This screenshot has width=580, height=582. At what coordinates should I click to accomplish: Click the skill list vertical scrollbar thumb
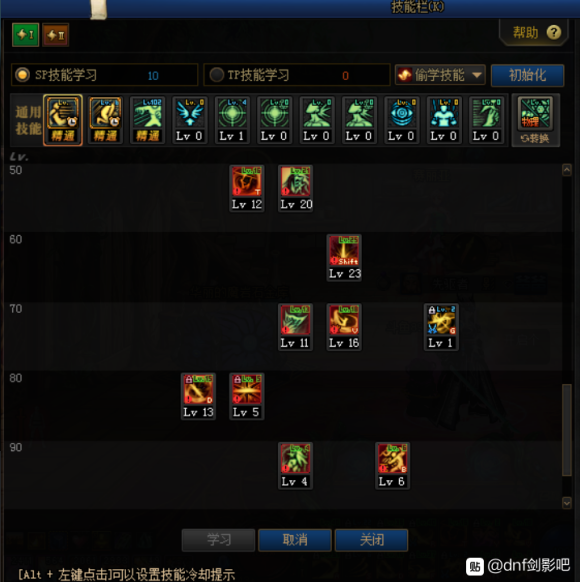point(567,430)
